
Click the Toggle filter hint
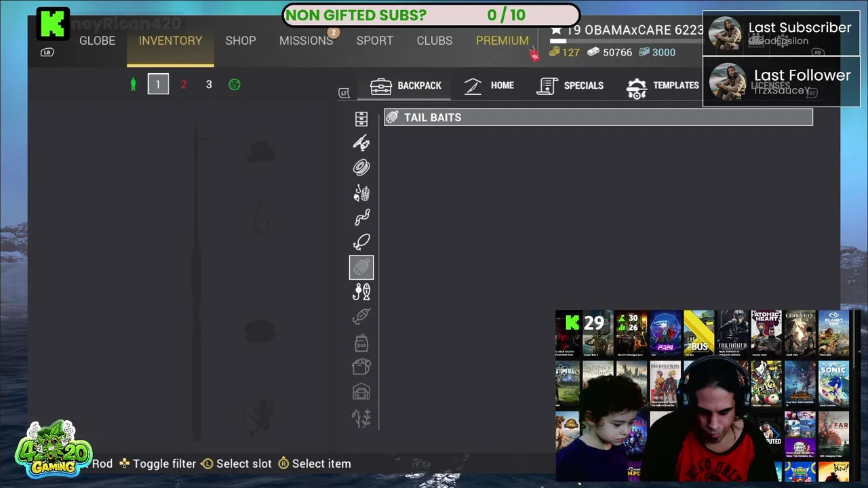coord(157,464)
